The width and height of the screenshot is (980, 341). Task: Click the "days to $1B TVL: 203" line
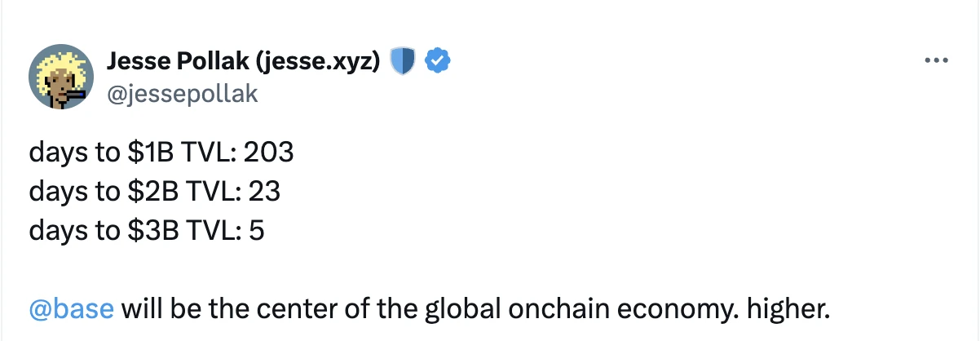[x=161, y=153]
